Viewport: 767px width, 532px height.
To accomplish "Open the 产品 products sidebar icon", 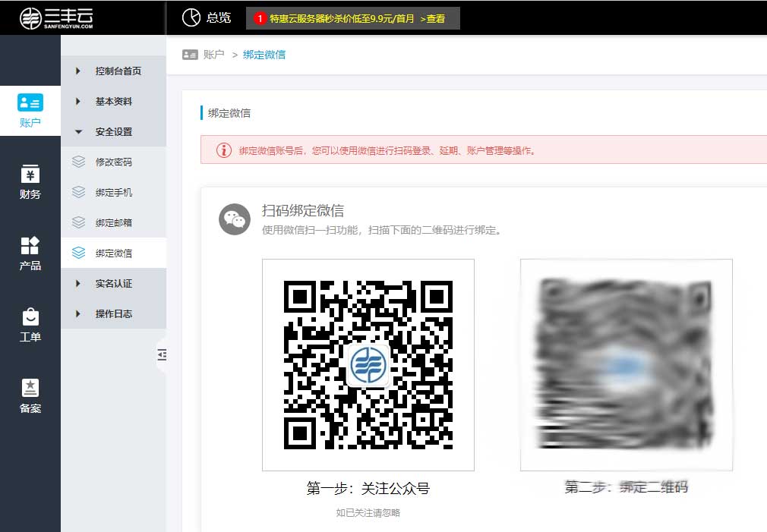I will pos(30,245).
